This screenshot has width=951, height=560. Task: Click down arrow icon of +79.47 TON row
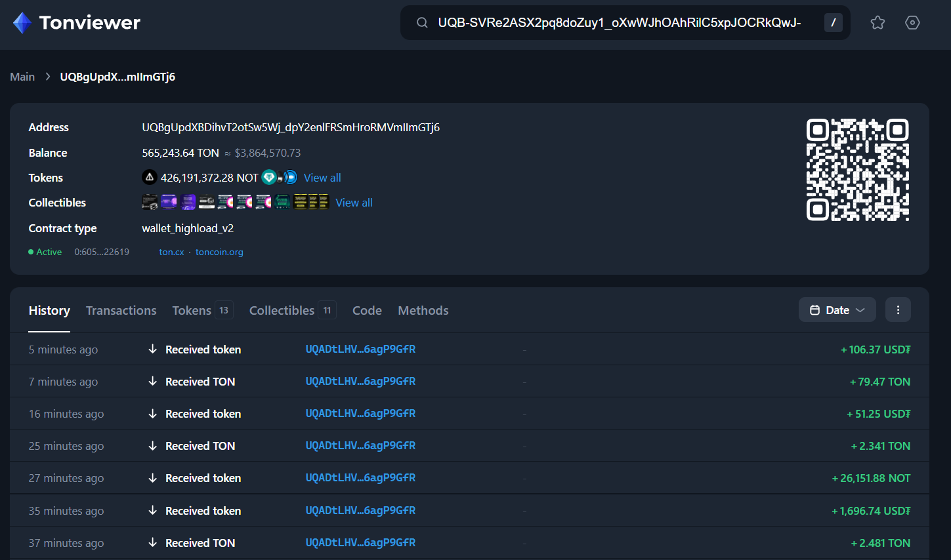click(152, 381)
